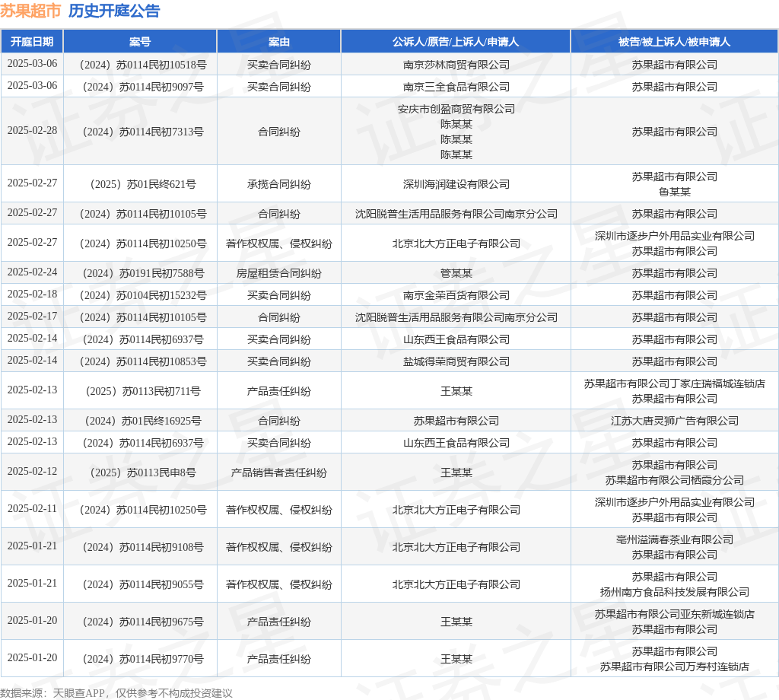Click defendant 苏果超市有限公司亚东新城连锁店
The image size is (779, 700).
(x=674, y=614)
